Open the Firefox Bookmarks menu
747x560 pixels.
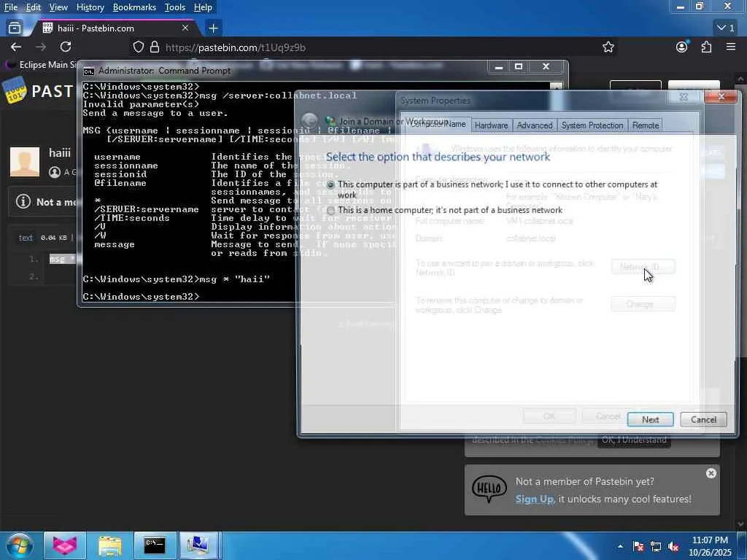134,7
